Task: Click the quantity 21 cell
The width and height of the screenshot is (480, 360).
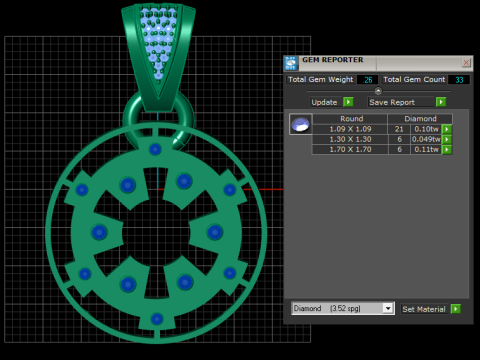Action: tap(399, 129)
